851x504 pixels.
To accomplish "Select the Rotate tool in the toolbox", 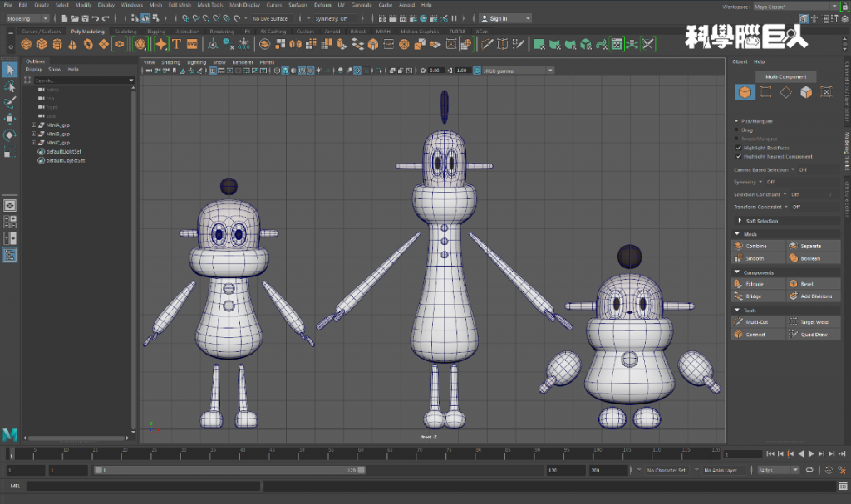I will pyautogui.click(x=10, y=135).
